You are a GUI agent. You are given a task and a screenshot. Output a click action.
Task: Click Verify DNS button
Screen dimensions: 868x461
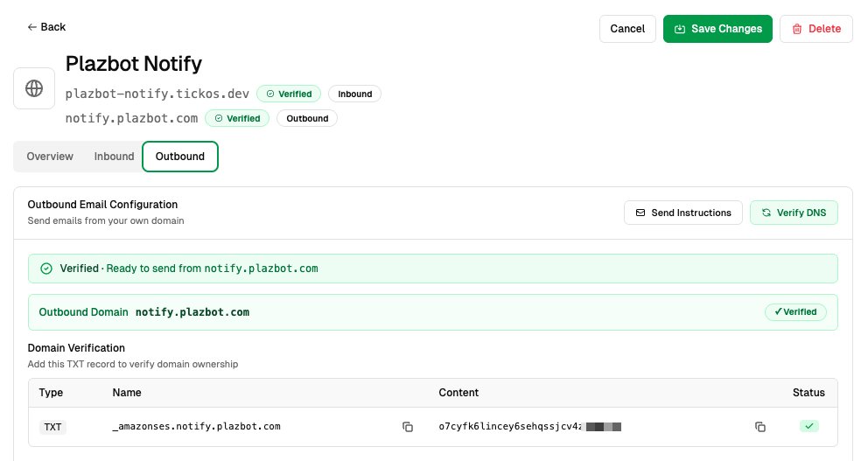click(794, 213)
